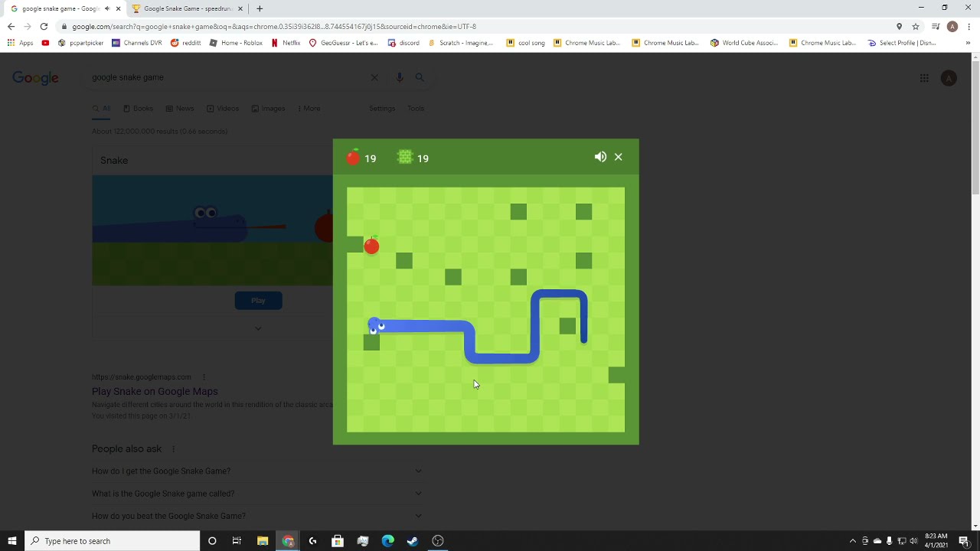The height and width of the screenshot is (551, 980).
Task: Open location permission icon in address bar
Action: tap(899, 26)
